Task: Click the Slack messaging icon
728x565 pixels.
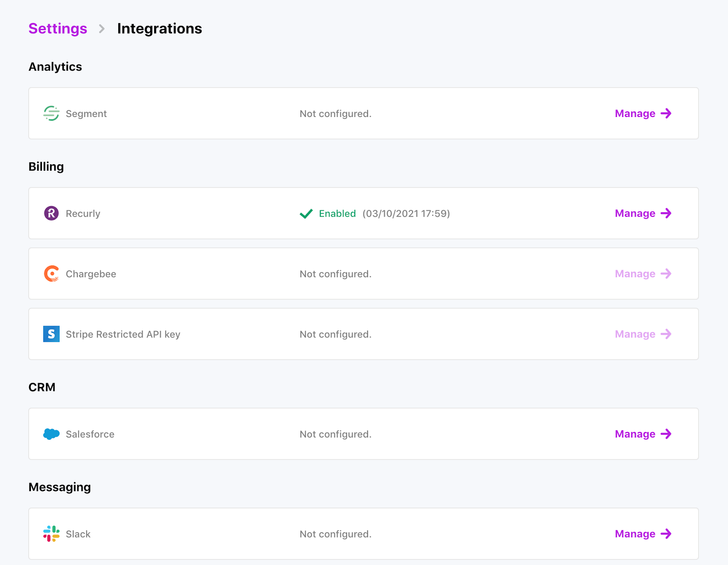Action: pyautogui.click(x=51, y=534)
